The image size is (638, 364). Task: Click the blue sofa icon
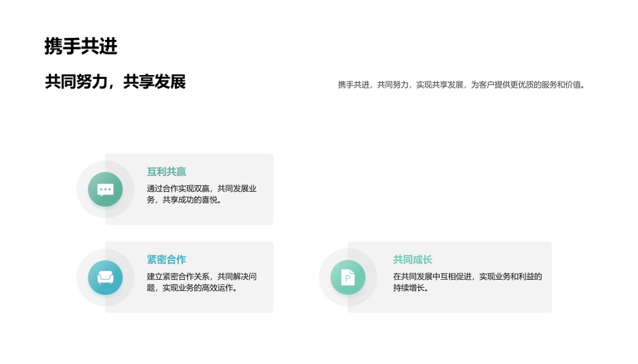click(x=105, y=277)
